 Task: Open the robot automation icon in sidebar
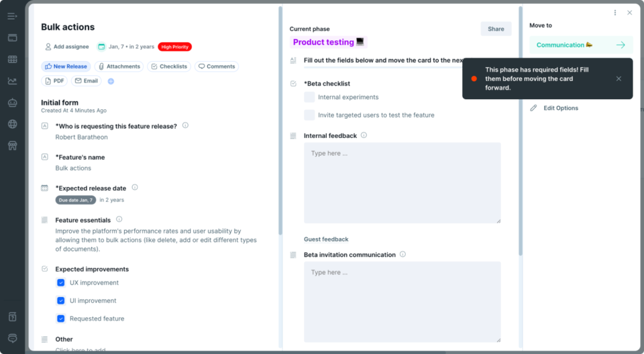(x=12, y=103)
